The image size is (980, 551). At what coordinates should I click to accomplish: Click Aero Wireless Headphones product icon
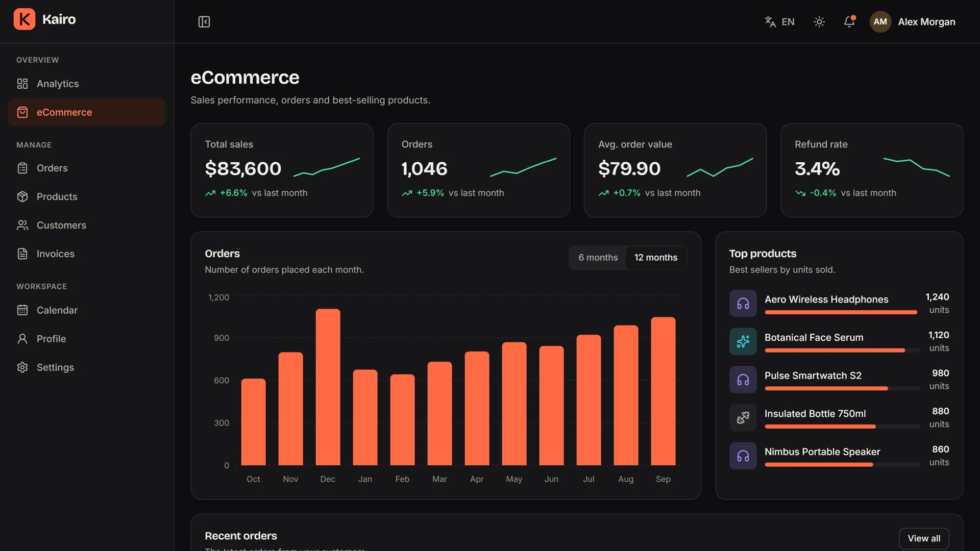[x=743, y=304]
